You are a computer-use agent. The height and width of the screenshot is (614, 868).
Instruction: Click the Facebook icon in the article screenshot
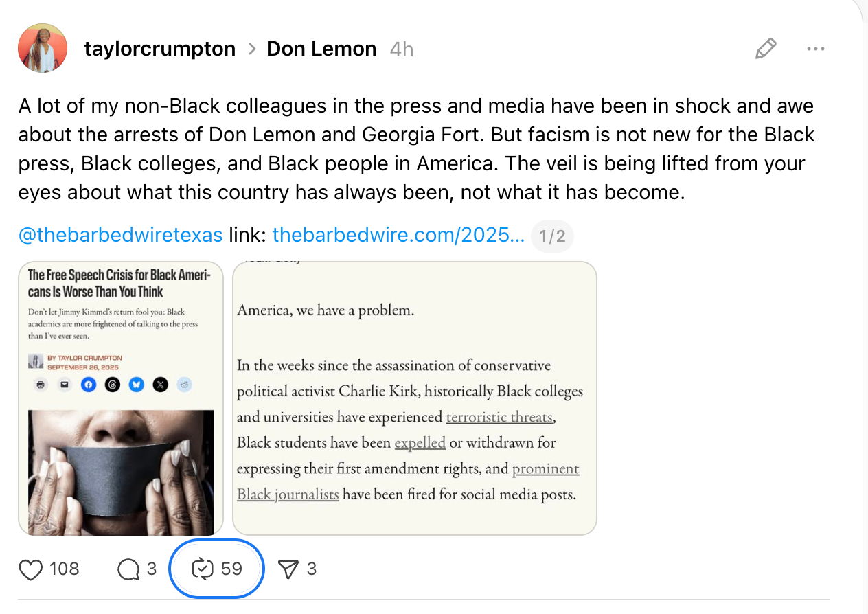click(x=89, y=385)
